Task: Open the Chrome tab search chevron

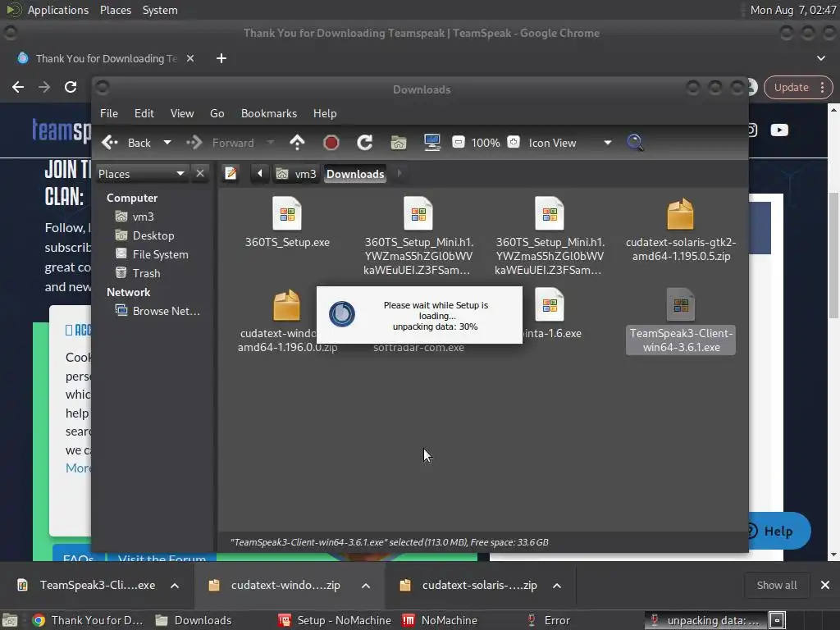Action: [820, 58]
